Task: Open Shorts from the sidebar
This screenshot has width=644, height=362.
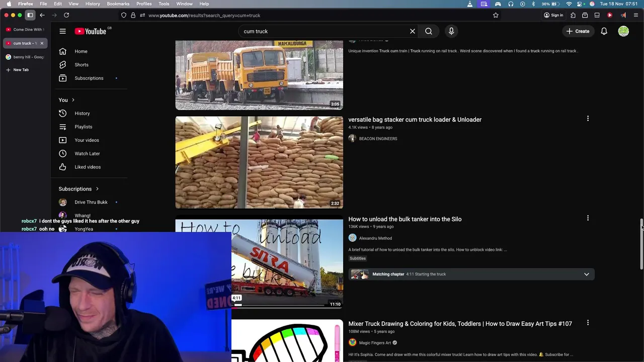Action: coord(80,65)
